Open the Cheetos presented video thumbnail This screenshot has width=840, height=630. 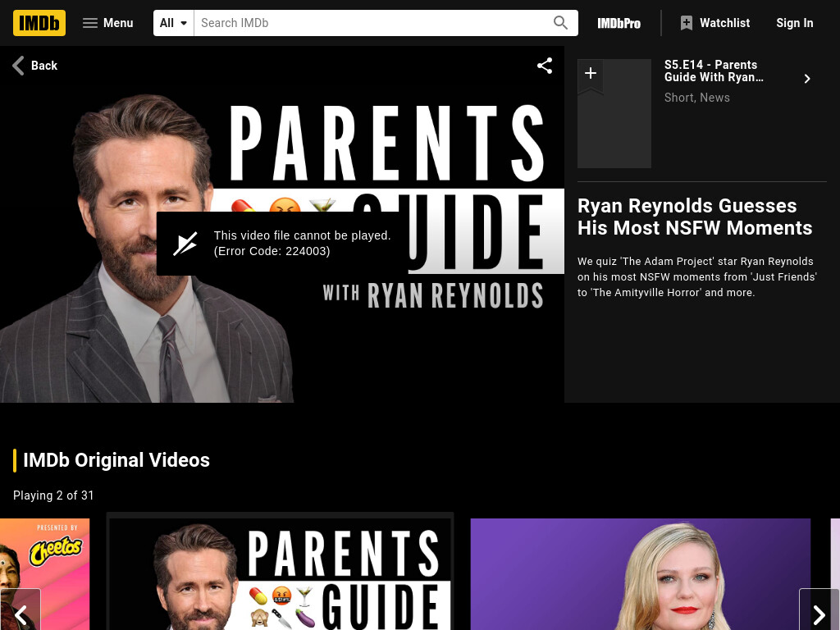pyautogui.click(x=44, y=573)
